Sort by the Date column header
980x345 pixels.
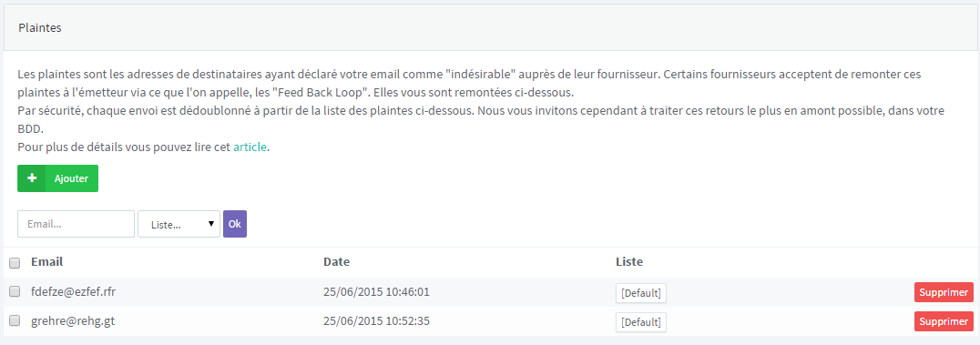(x=336, y=262)
